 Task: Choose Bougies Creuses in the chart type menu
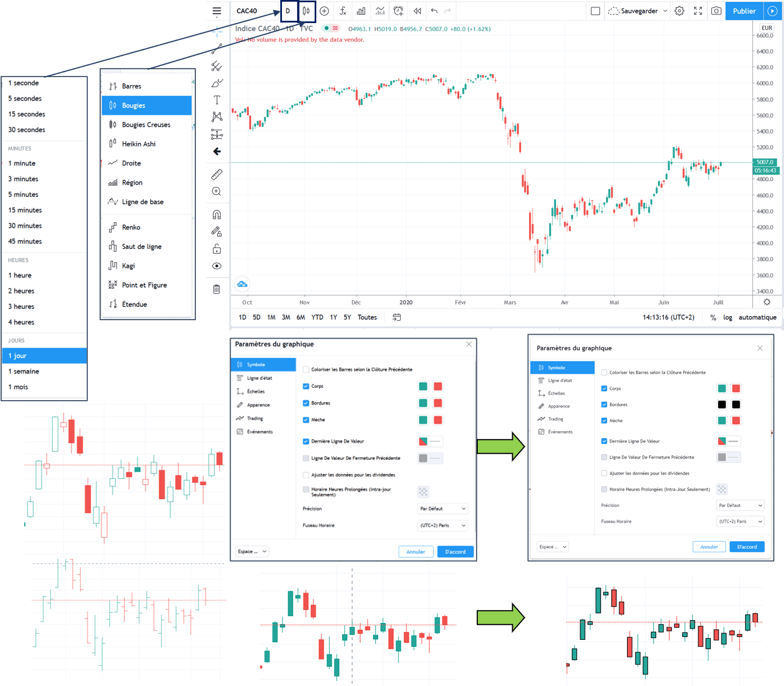tap(147, 125)
